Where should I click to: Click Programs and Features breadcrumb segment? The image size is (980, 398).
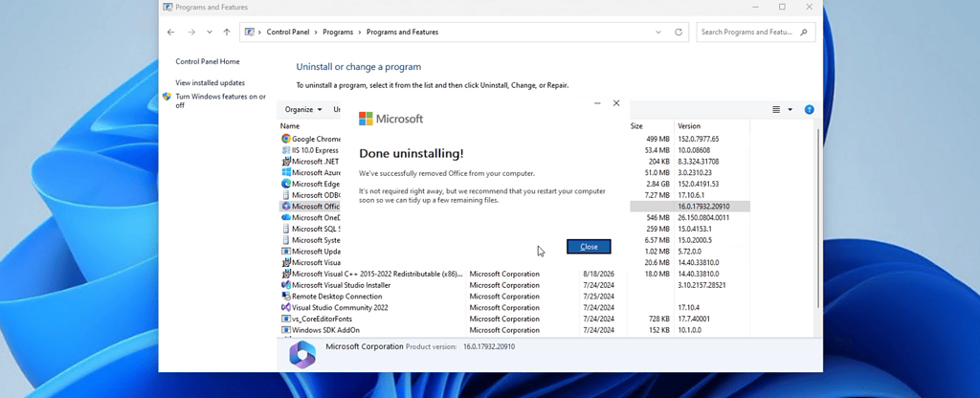click(x=403, y=32)
